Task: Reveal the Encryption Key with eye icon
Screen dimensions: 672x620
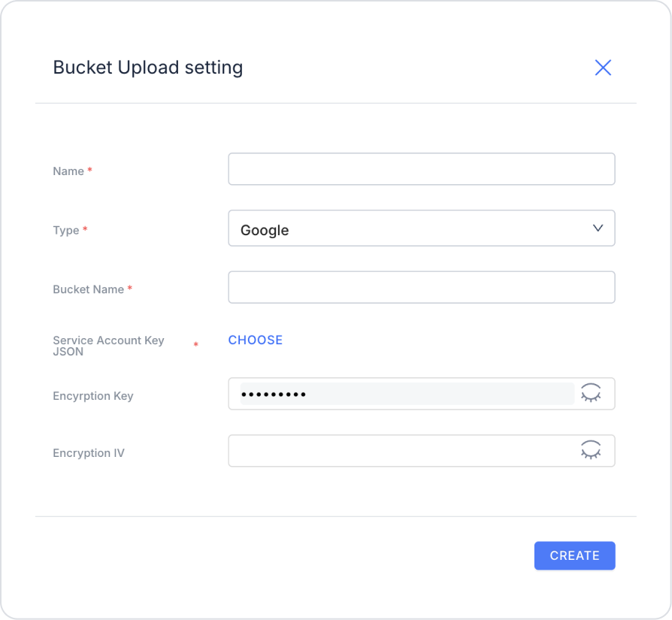Action: coord(591,393)
